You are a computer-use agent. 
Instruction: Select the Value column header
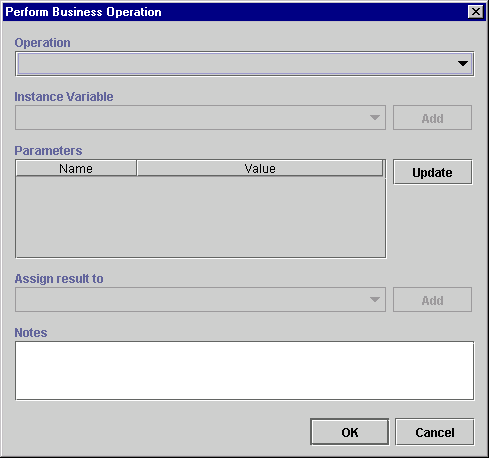(x=260, y=168)
